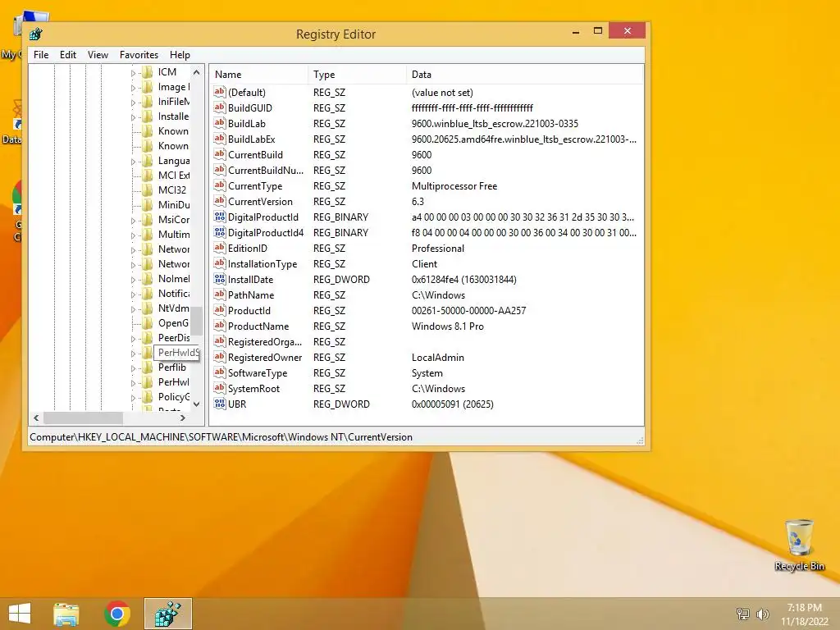The height and width of the screenshot is (630, 840).
Task: Select the InstallationType value name
Action: click(262, 263)
